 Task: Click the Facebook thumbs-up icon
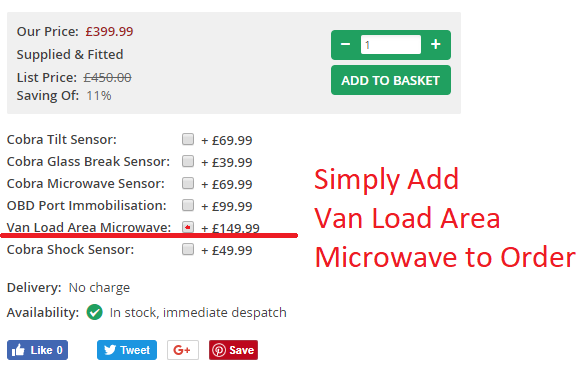(18, 350)
